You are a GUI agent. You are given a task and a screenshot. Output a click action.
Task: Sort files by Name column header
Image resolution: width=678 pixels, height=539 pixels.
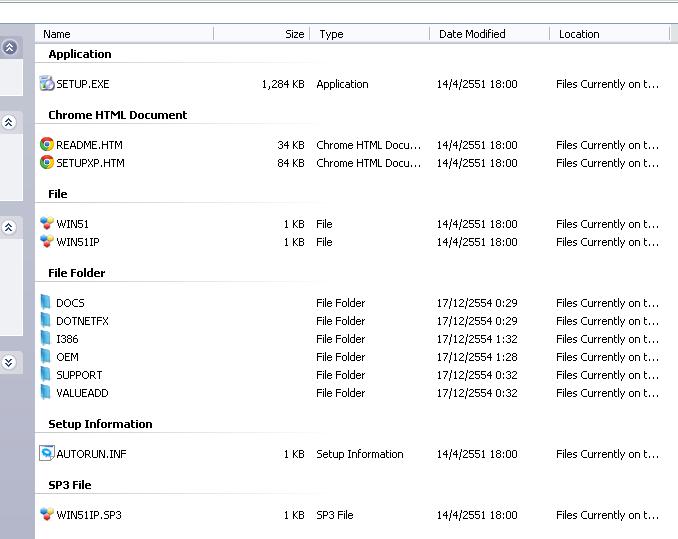(x=57, y=34)
